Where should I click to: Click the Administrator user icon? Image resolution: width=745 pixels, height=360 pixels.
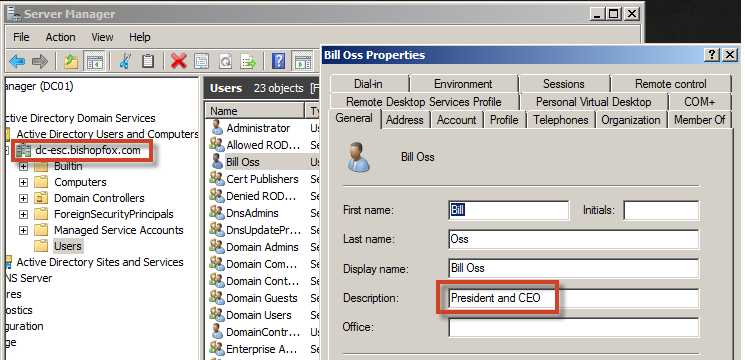(x=217, y=128)
